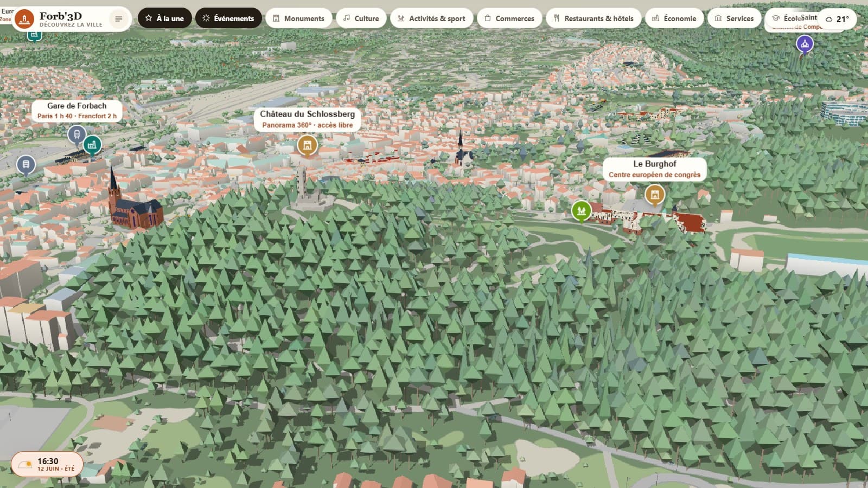
Task: Select the Services category chip
Action: [734, 18]
